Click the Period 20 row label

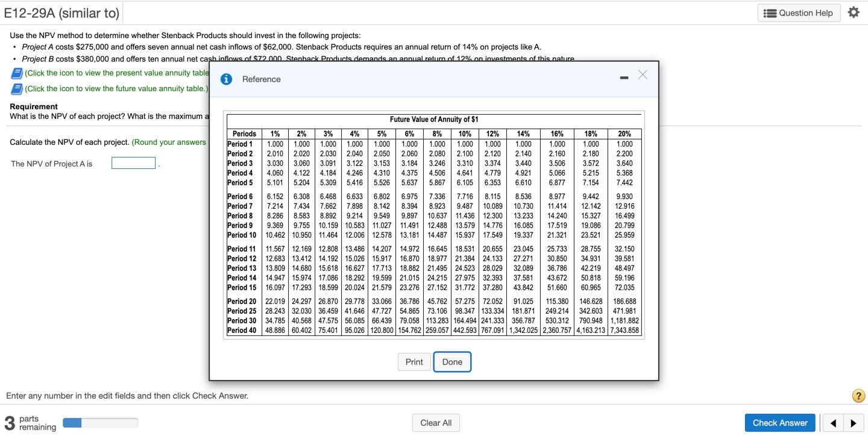242,302
